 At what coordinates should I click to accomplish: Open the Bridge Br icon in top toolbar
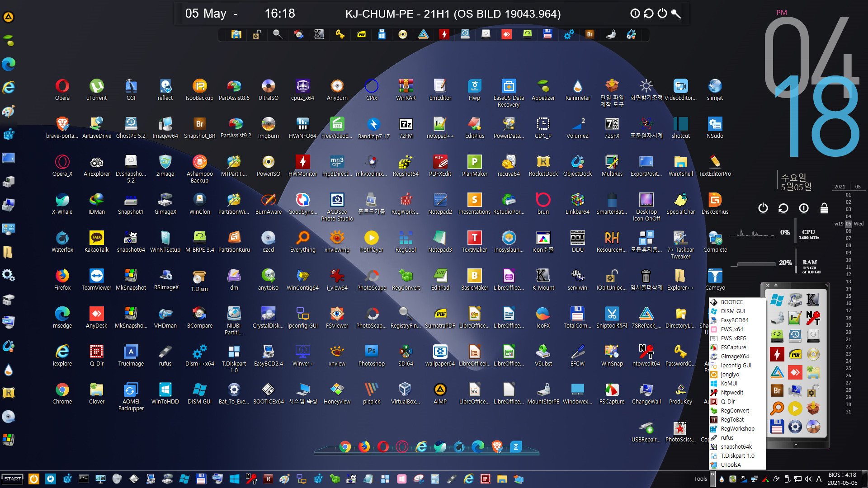pos(590,34)
